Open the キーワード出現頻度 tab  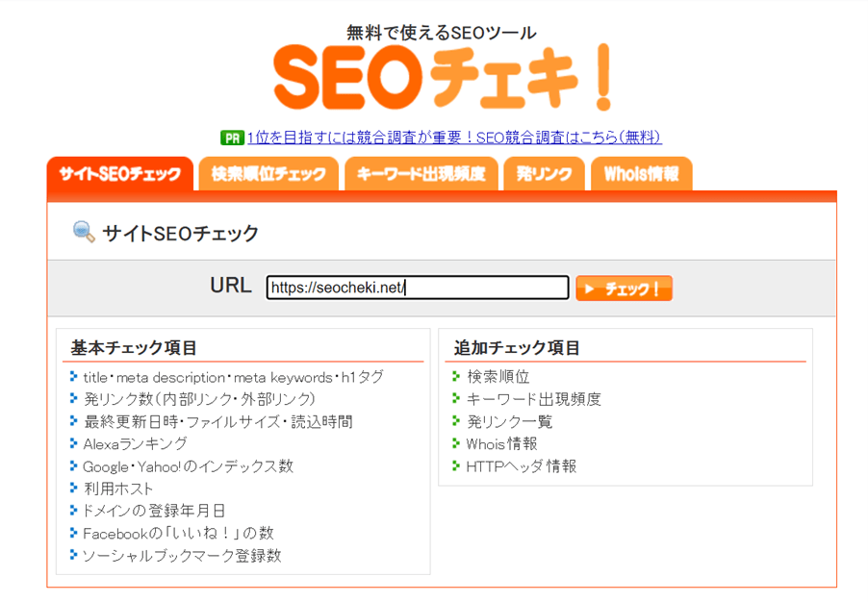[421, 174]
